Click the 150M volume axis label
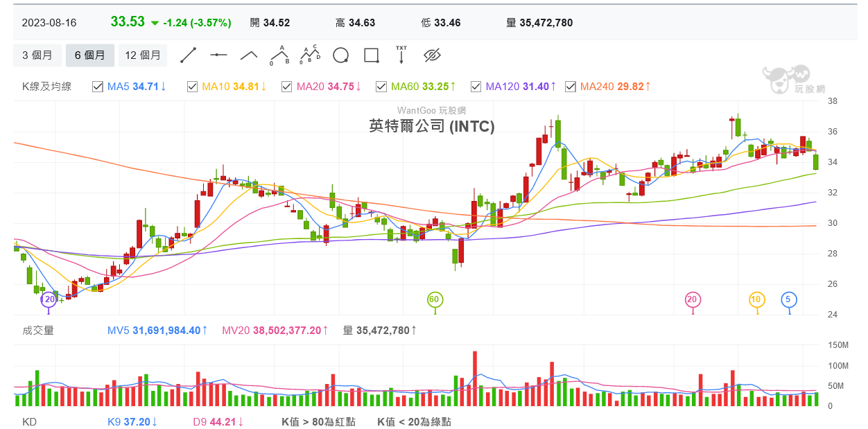This screenshot has height=429, width=868. pos(839,345)
